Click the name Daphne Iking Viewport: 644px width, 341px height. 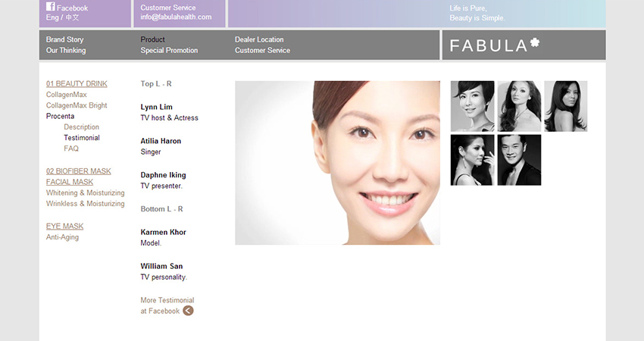[163, 175]
